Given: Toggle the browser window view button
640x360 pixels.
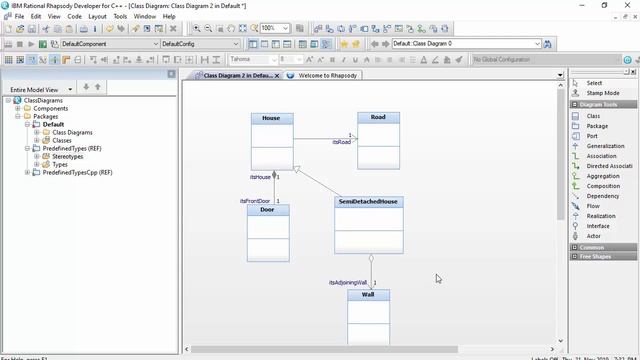Looking at the screenshot, I should coord(253,44).
